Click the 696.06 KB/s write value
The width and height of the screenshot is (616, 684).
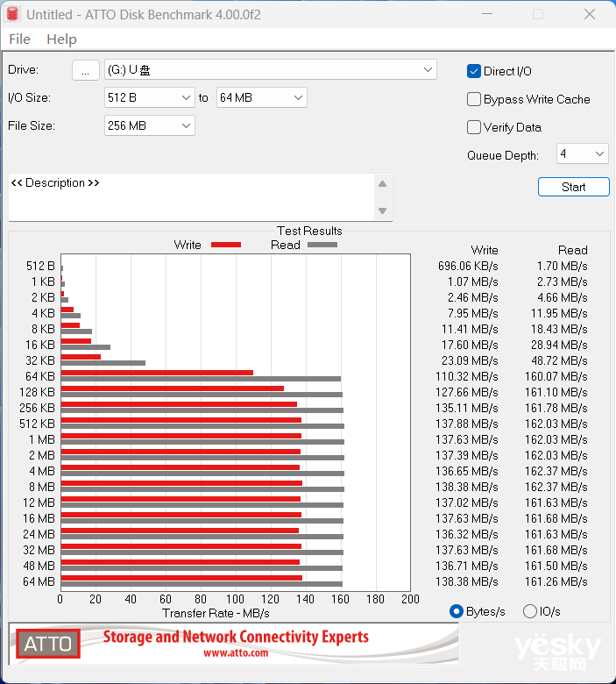coord(468,266)
